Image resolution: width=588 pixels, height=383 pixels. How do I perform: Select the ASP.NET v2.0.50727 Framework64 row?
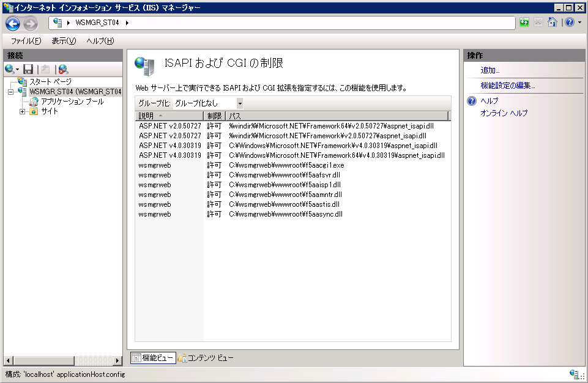point(293,126)
